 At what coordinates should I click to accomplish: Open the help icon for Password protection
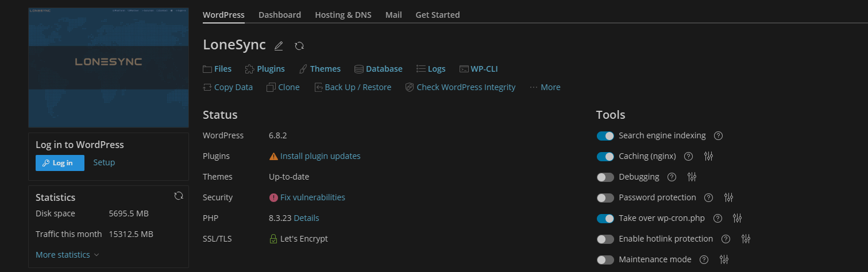click(x=709, y=197)
